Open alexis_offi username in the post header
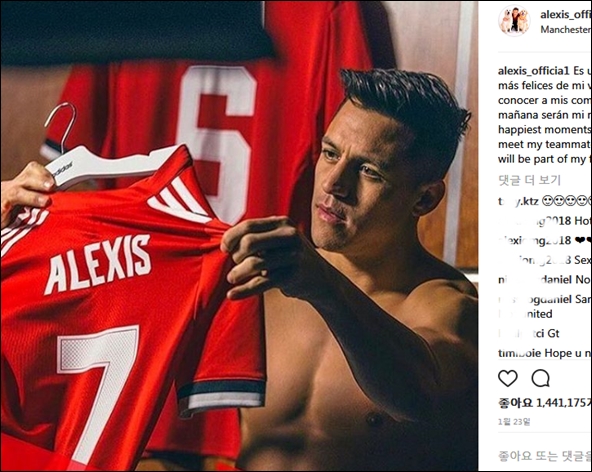The height and width of the screenshot is (472, 592). (x=565, y=14)
